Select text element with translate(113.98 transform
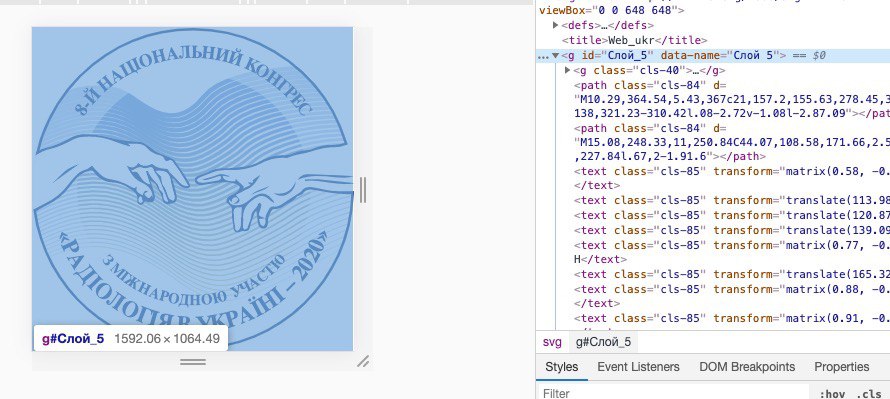The height and width of the screenshot is (399, 890). 732,200
